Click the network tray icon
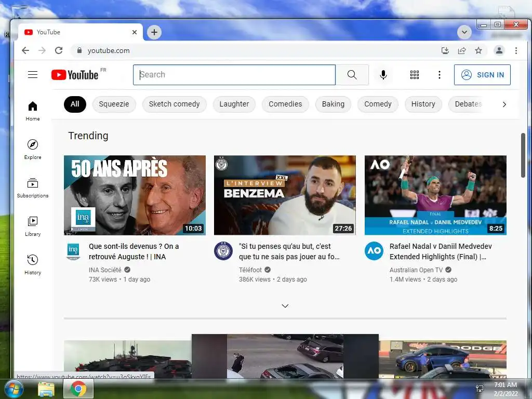Screen dimensions: 532x399 coord(480,389)
